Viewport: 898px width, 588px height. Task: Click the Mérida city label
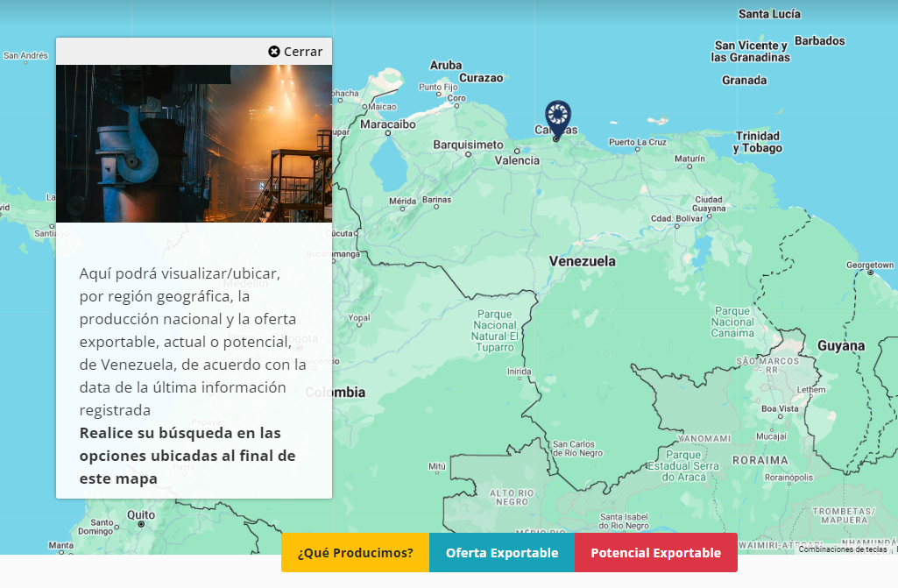[x=402, y=202]
